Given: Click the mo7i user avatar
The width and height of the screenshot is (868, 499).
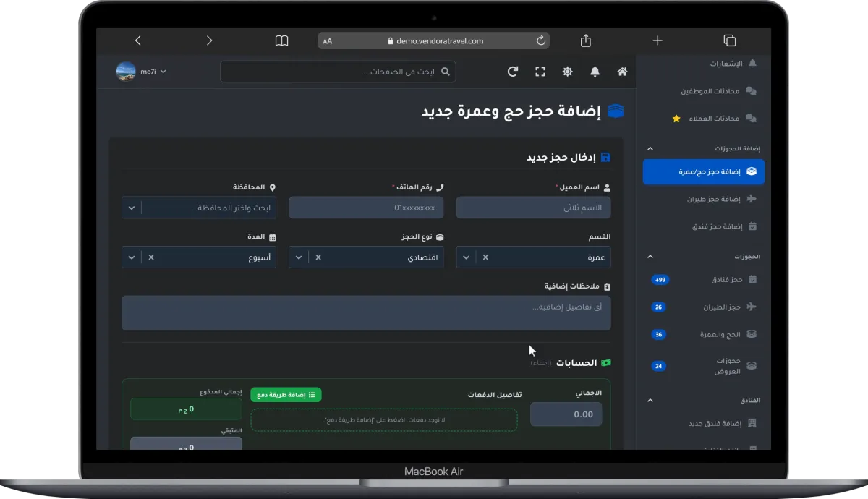Looking at the screenshot, I should click(126, 72).
